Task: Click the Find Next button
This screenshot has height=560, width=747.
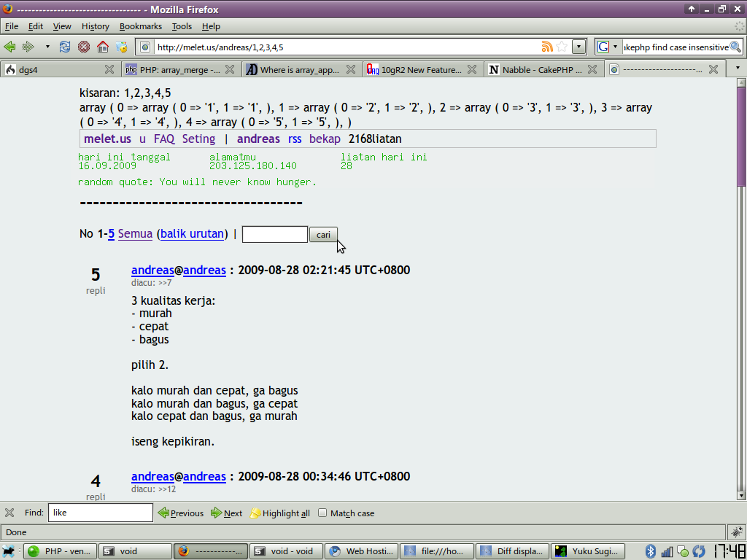Action: (226, 513)
